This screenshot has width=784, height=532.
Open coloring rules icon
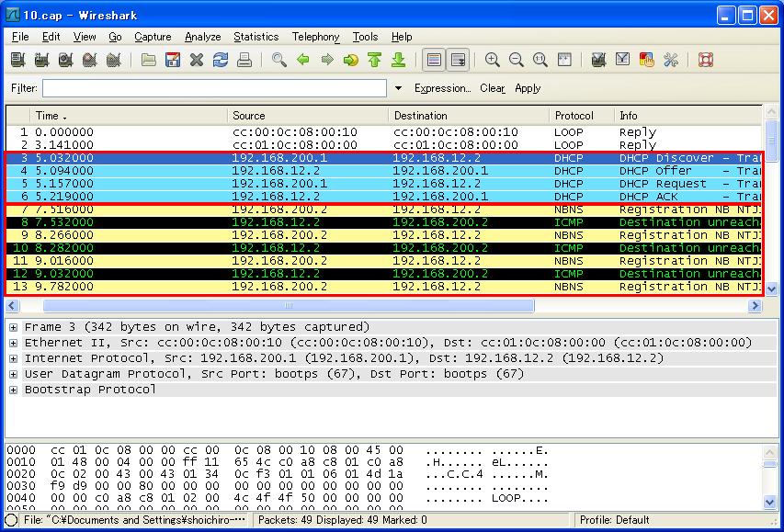pyautogui.click(x=646, y=60)
